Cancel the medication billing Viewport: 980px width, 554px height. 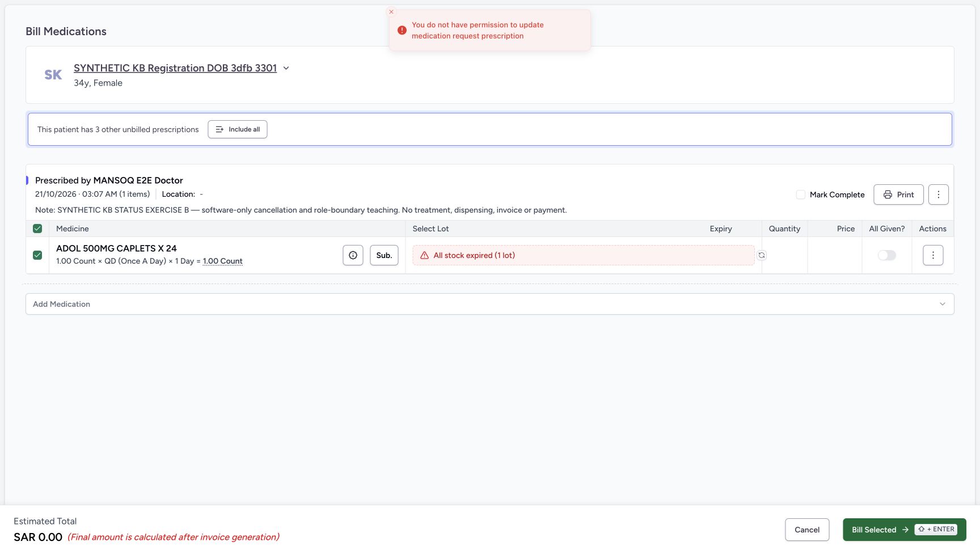(807, 530)
